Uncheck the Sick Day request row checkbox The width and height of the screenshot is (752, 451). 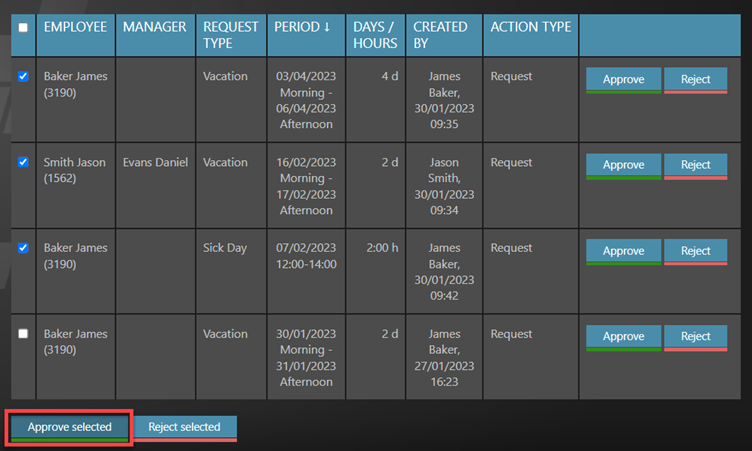tap(23, 248)
